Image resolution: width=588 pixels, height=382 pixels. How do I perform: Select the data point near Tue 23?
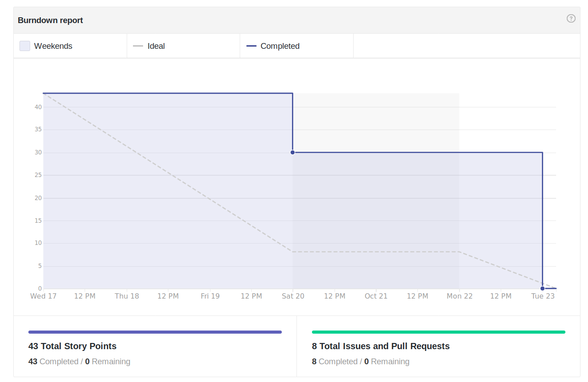(x=542, y=288)
